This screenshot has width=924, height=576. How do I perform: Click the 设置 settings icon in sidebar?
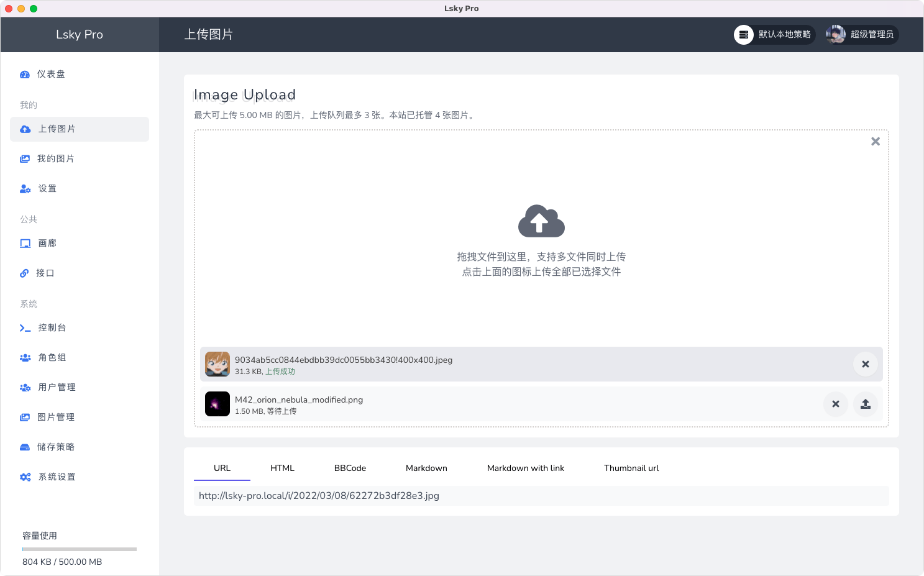[25, 188]
